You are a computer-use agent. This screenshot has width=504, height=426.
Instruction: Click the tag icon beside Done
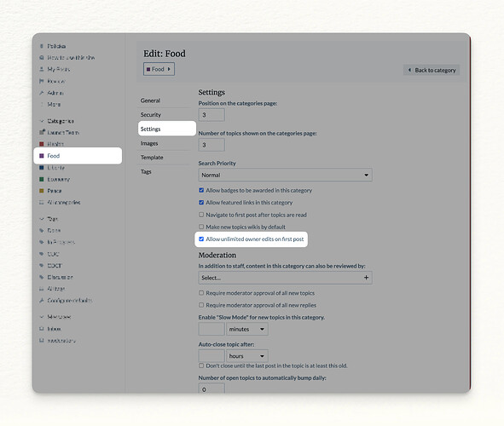(42, 230)
